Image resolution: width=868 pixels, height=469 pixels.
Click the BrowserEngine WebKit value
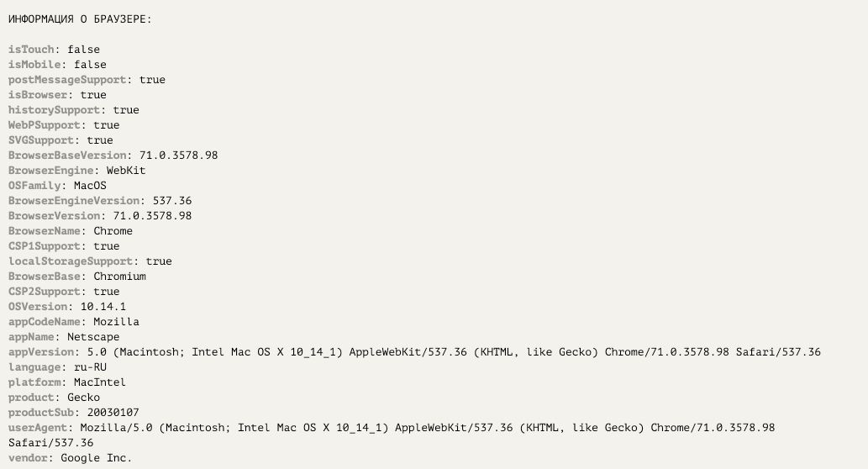coord(126,171)
